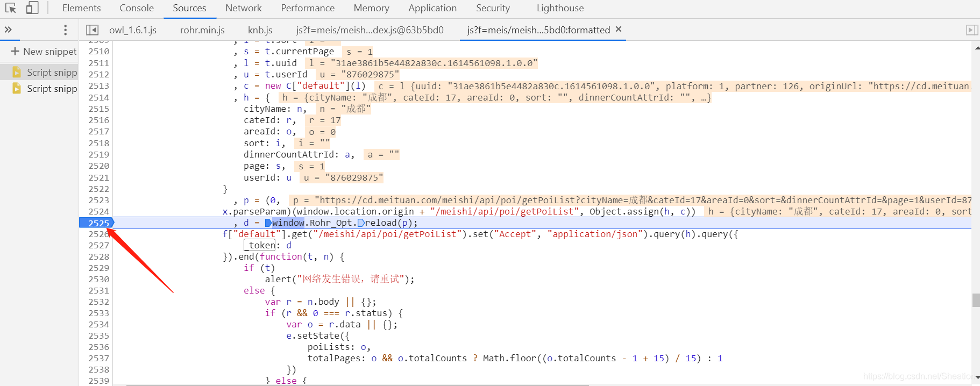Switch to the knb.js file tab
This screenshot has width=980, height=386.
point(260,30)
